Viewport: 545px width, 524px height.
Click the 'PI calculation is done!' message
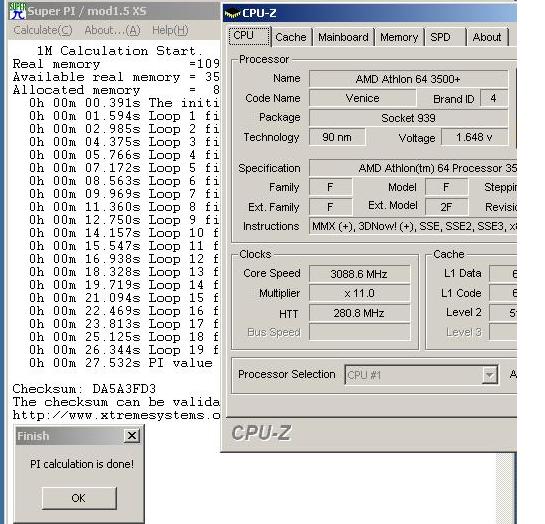tap(82, 464)
